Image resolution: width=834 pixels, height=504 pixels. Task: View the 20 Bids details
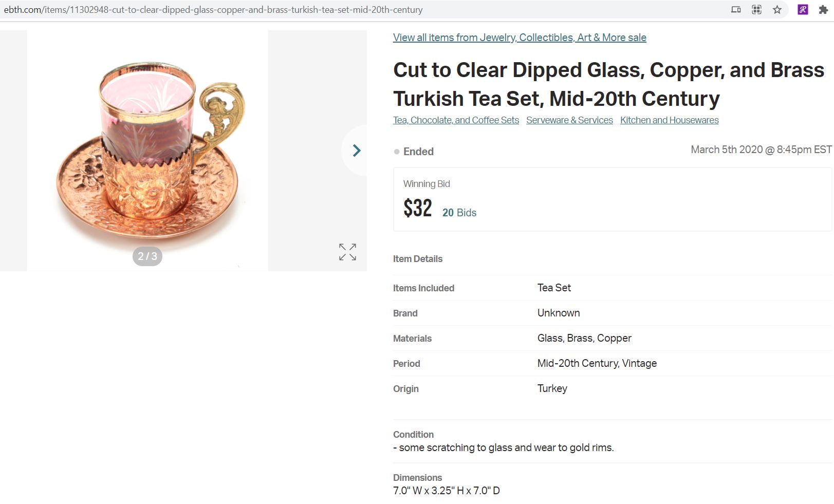tap(459, 212)
